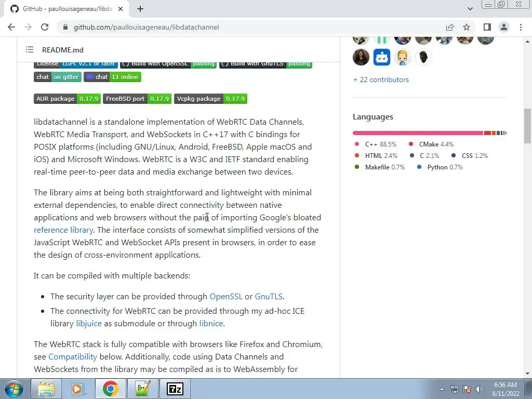Click the README.md heading text
The height and width of the screenshot is (399, 532).
coord(63,50)
